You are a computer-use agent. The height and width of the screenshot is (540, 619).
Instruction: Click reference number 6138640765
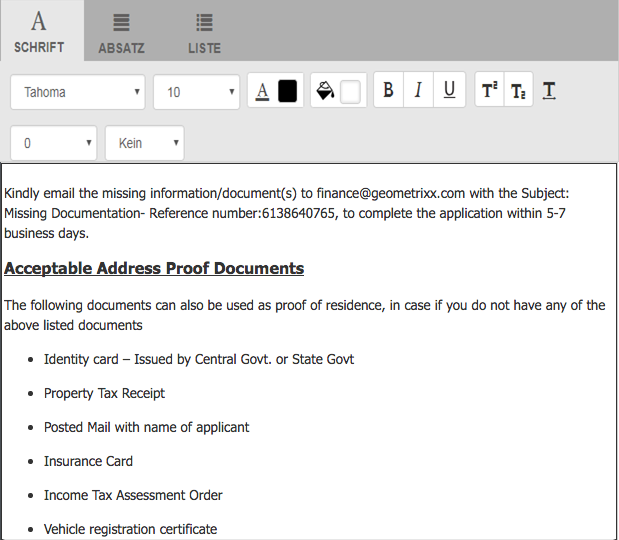(x=298, y=214)
